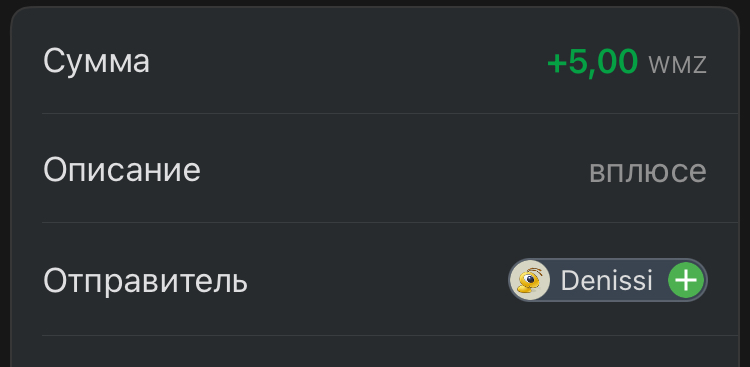750x367 pixels.
Task: Click the Описание label
Action: [x=121, y=170]
